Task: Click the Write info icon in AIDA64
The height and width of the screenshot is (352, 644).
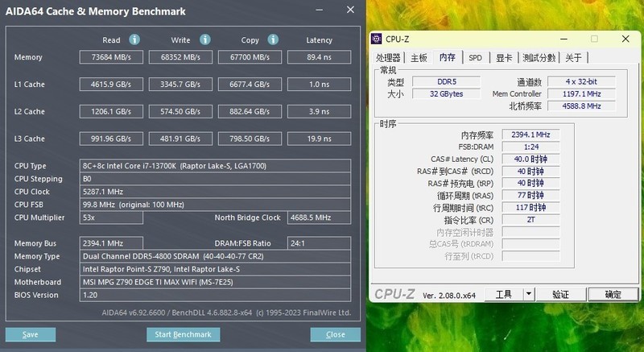Action: (205, 39)
